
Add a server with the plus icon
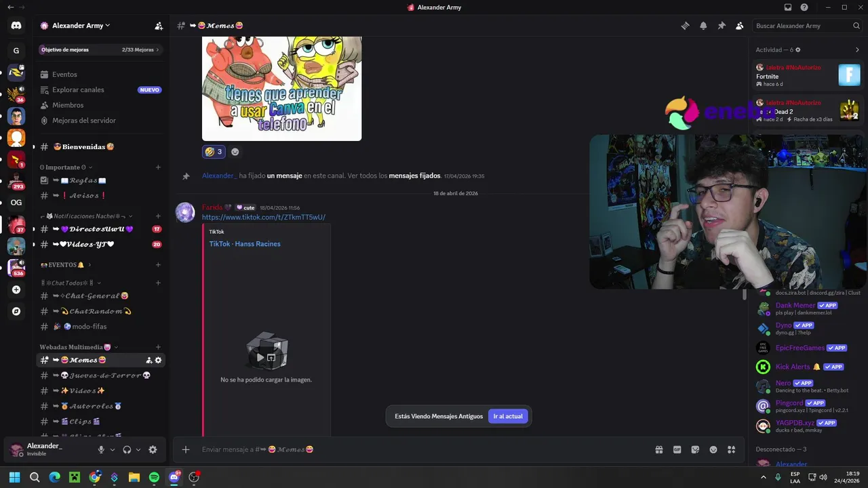pyautogui.click(x=16, y=289)
